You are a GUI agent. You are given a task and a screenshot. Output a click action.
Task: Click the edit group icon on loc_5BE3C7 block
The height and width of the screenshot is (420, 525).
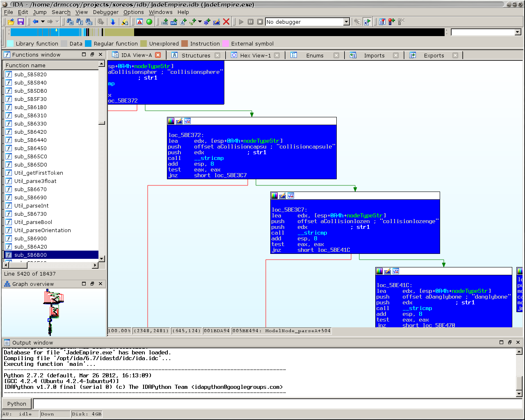(283, 196)
